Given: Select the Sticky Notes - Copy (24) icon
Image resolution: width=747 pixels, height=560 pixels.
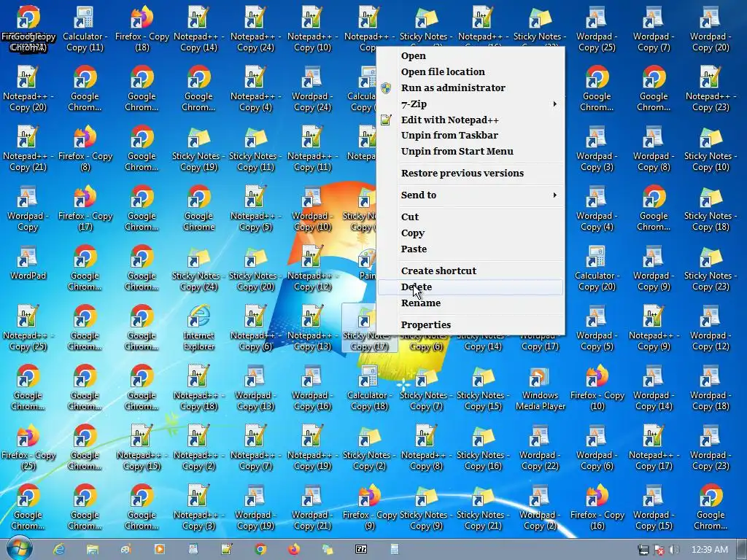Looking at the screenshot, I should click(198, 268).
